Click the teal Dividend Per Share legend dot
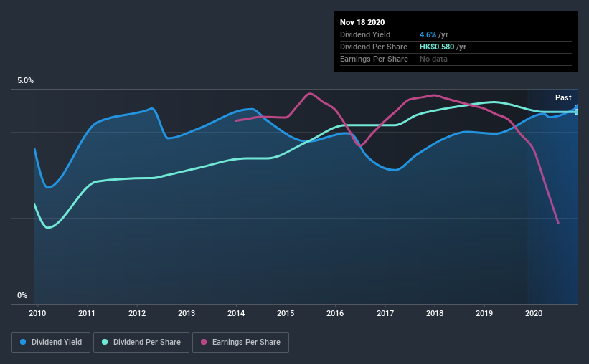This screenshot has width=589, height=364. [105, 342]
